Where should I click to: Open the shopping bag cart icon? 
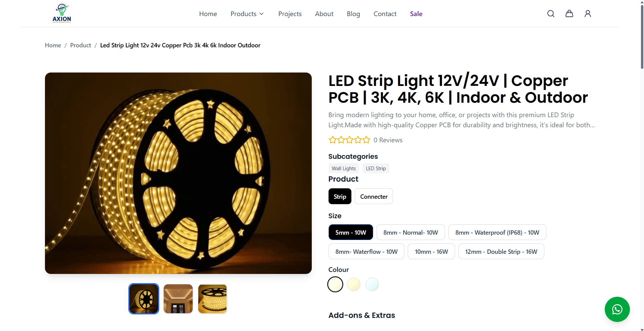pos(569,14)
